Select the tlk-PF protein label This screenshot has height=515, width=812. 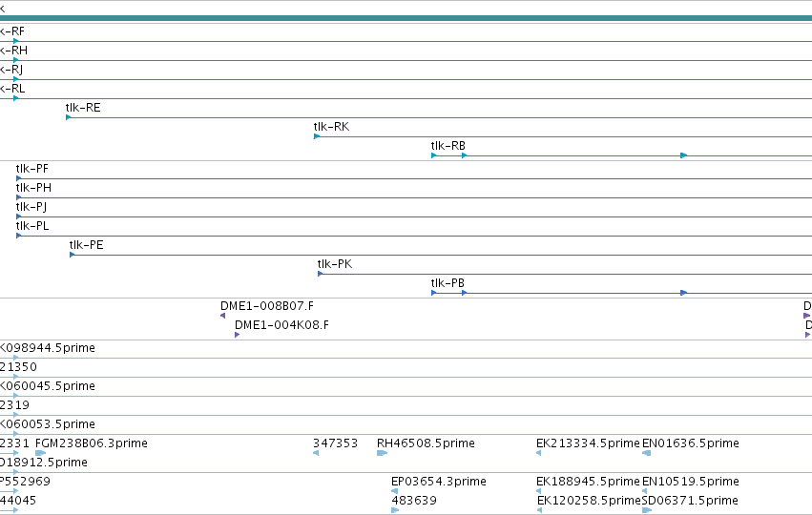32,169
